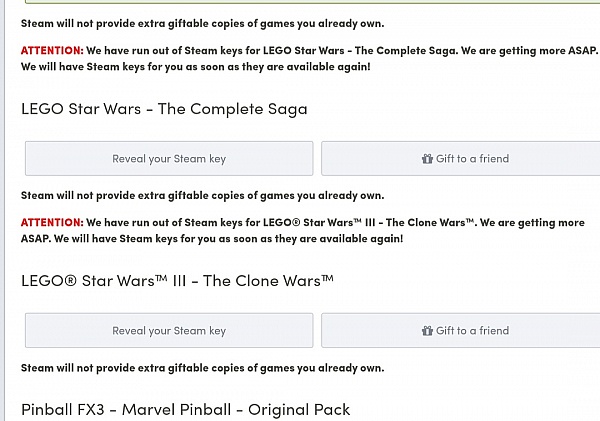Click the trademark symbol ending the Clone Wars heading
This screenshot has height=421, width=600.
328,278
